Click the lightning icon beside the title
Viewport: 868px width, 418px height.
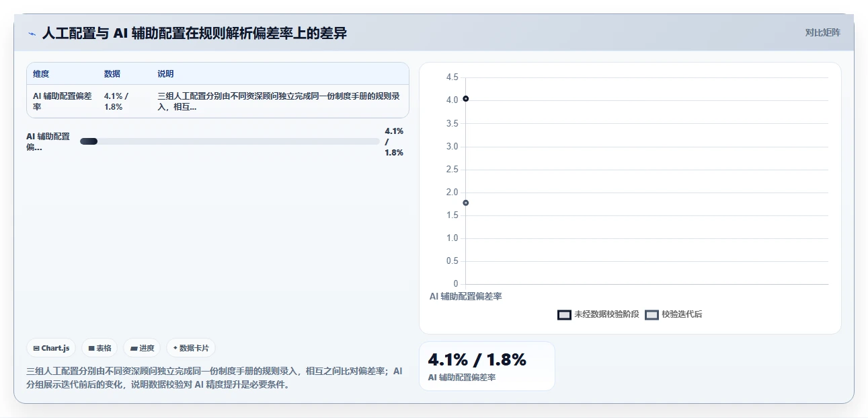coord(32,33)
